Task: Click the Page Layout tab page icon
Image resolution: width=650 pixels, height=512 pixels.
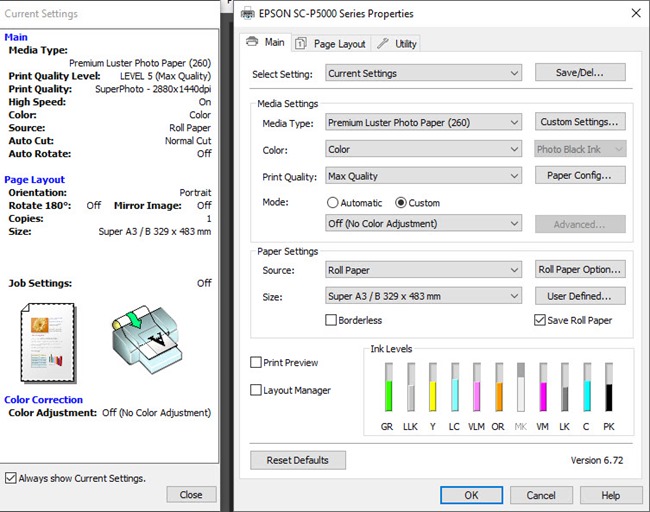Action: click(301, 44)
